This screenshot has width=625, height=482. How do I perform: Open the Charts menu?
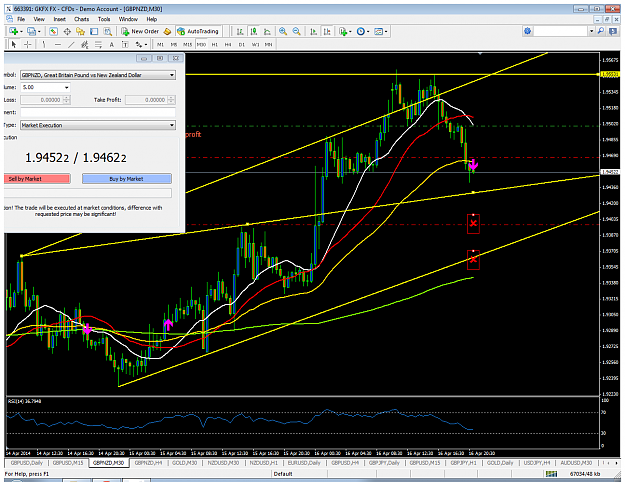81,19
